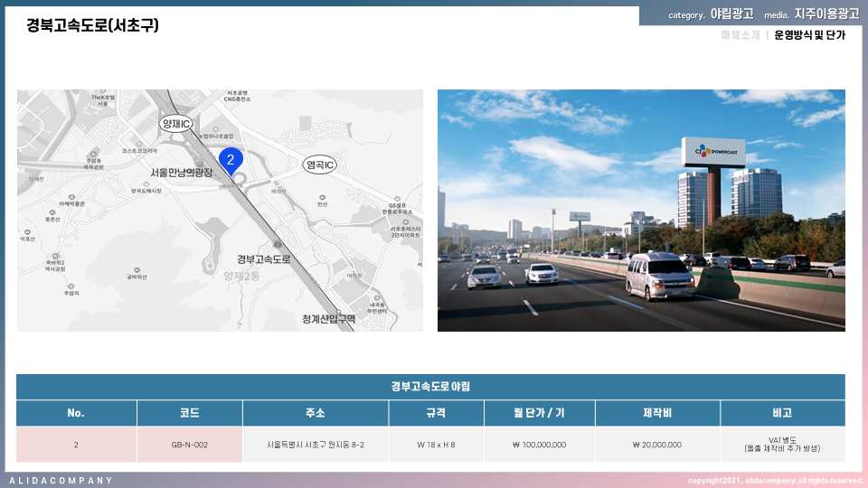Click the ₩ 100,000,000 monthly price cell
Viewport: 868px width, 488px height.
538,445
